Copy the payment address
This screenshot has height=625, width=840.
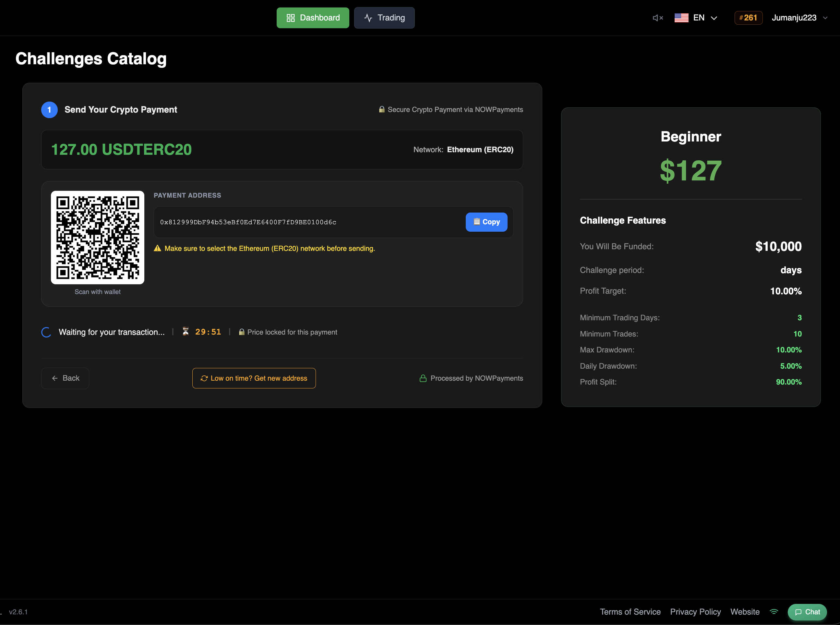coord(486,222)
